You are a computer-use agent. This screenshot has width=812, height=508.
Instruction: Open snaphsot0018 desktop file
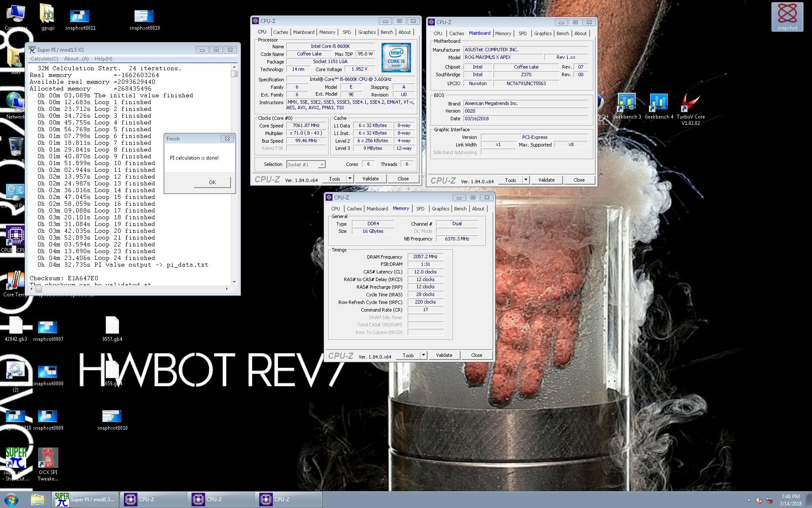(x=112, y=420)
